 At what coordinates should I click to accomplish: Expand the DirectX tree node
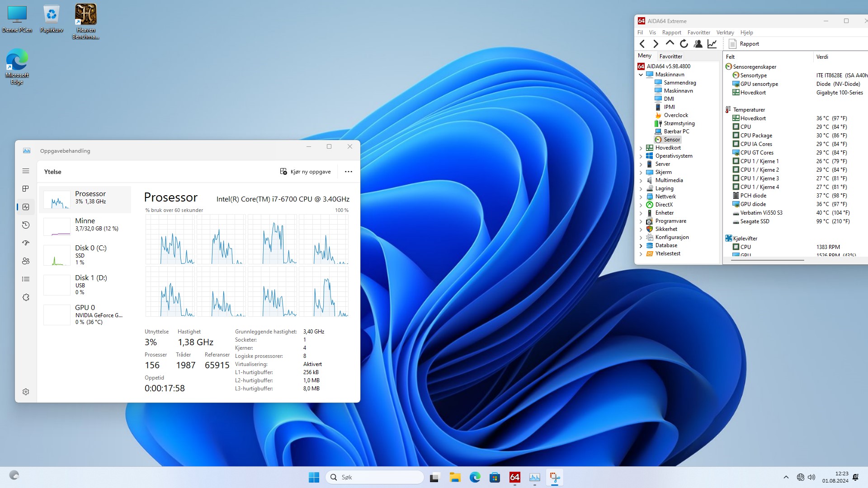pyautogui.click(x=641, y=205)
